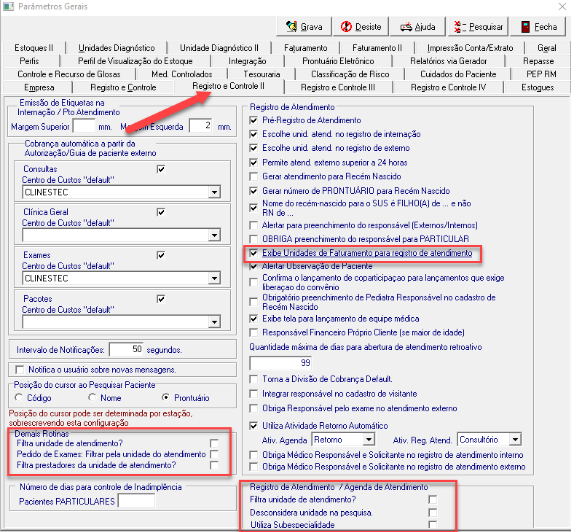
Task: Enable Gerar atendimento para Recém Nascido
Action: (253, 177)
